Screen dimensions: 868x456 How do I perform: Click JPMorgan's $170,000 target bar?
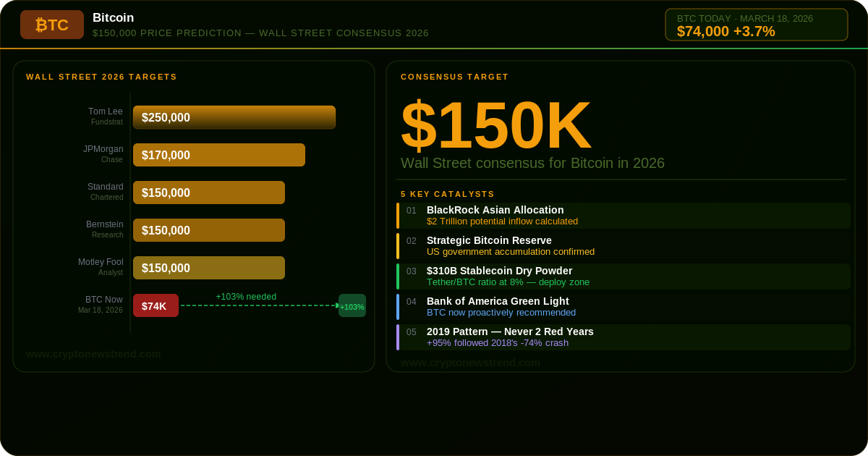point(218,155)
